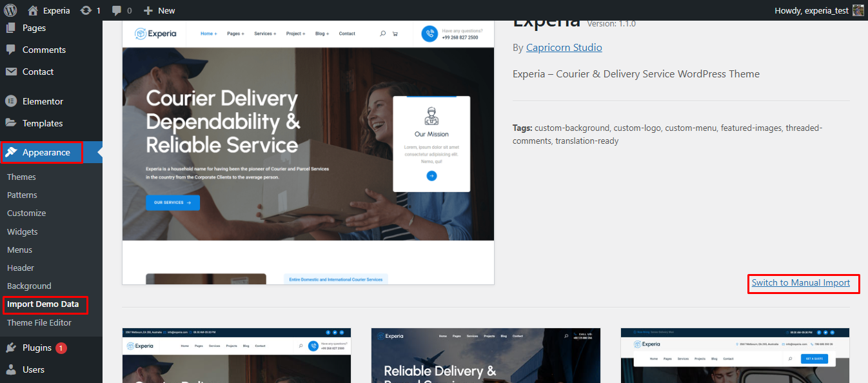The width and height of the screenshot is (868, 383).
Task: Click the Elementor circle logo icon
Action: point(10,101)
